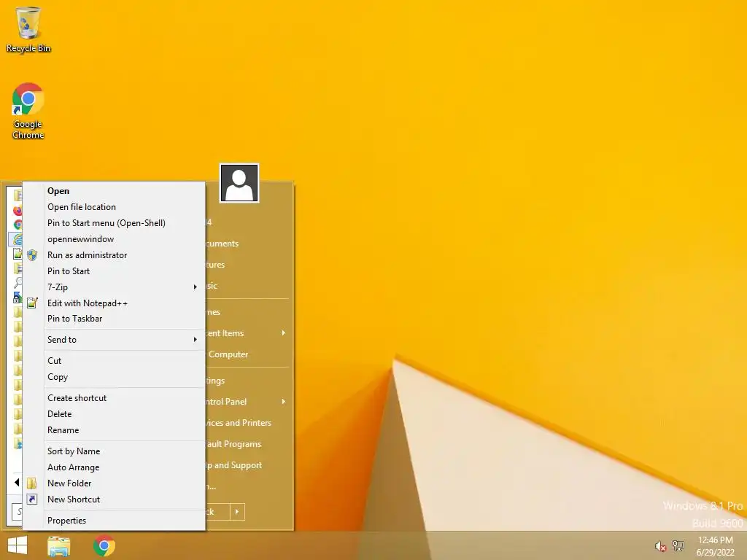This screenshot has height=560, width=747.
Task: Click the magnifier icon in programs list
Action: (x=18, y=283)
